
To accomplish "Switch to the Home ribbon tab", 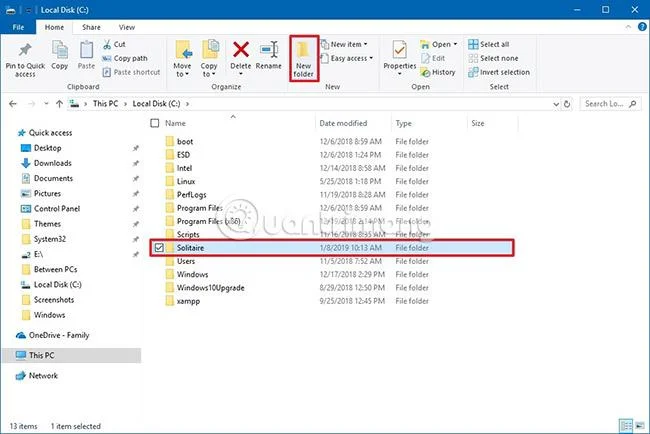I will (54, 27).
